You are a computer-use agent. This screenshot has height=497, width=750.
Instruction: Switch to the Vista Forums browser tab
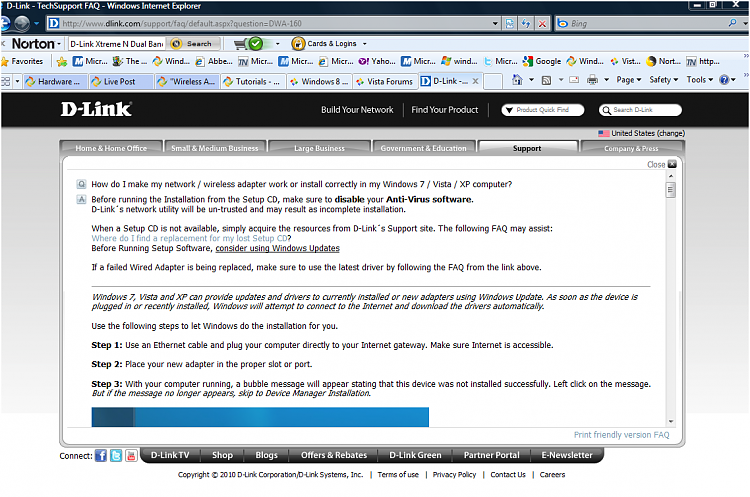385,82
